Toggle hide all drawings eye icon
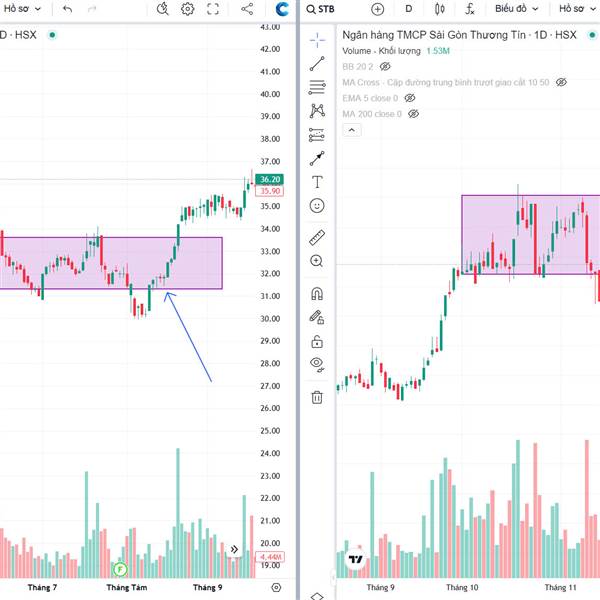This screenshot has height=600, width=600. [x=317, y=364]
